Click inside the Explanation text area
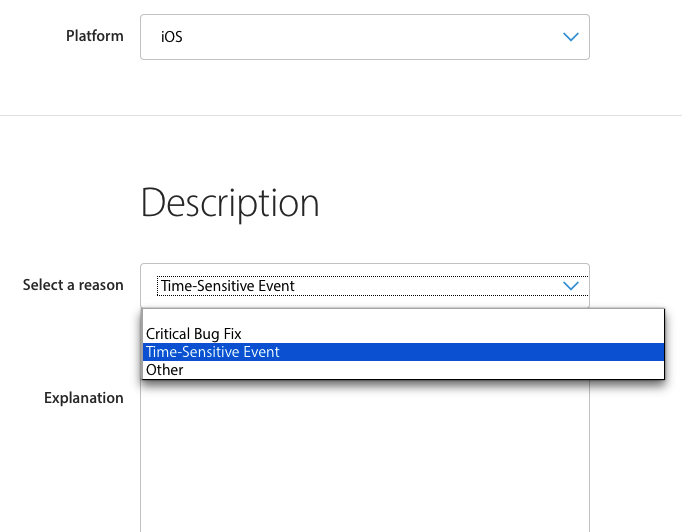Screen dimensions: 682x532 pyautogui.click(x=364, y=460)
